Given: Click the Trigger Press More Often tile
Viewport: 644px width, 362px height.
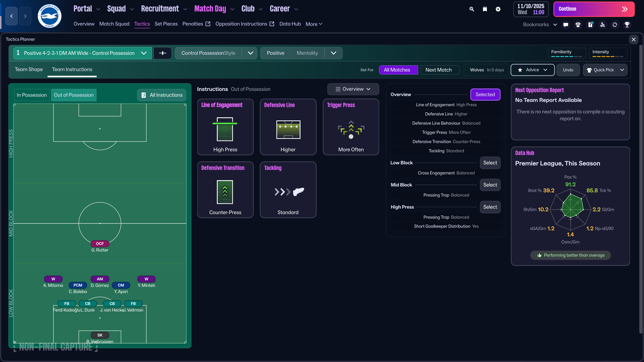Looking at the screenshot, I should coord(351,127).
